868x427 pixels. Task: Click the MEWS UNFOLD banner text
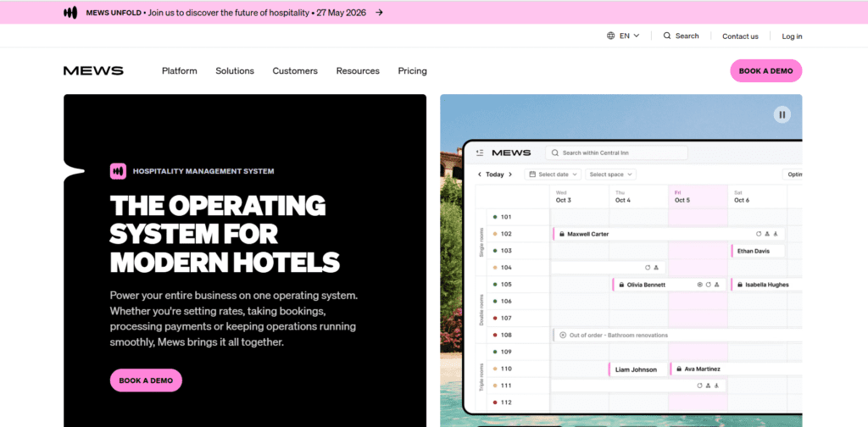[x=114, y=13]
